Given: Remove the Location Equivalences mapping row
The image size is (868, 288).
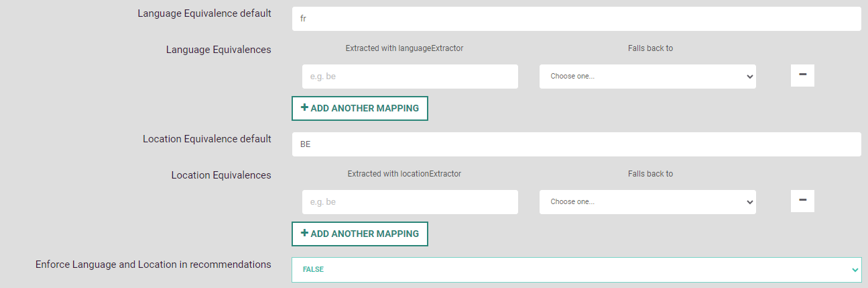Looking at the screenshot, I should click(x=802, y=201).
